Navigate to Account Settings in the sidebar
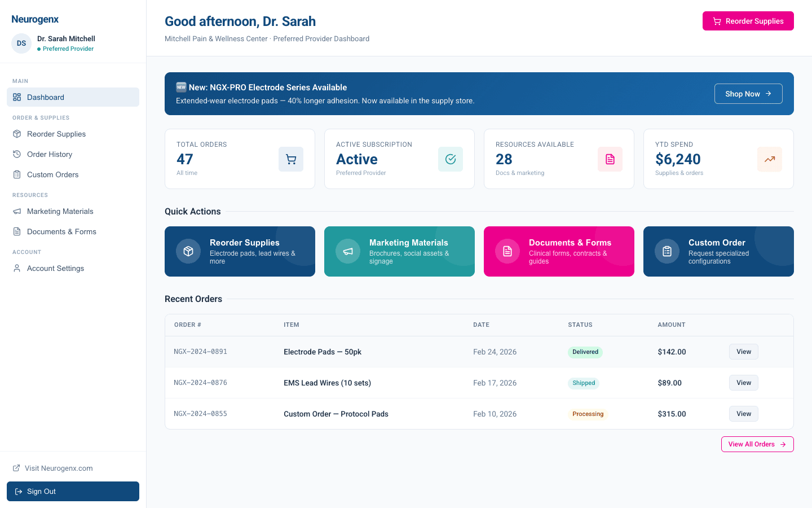The image size is (812, 508). click(55, 268)
